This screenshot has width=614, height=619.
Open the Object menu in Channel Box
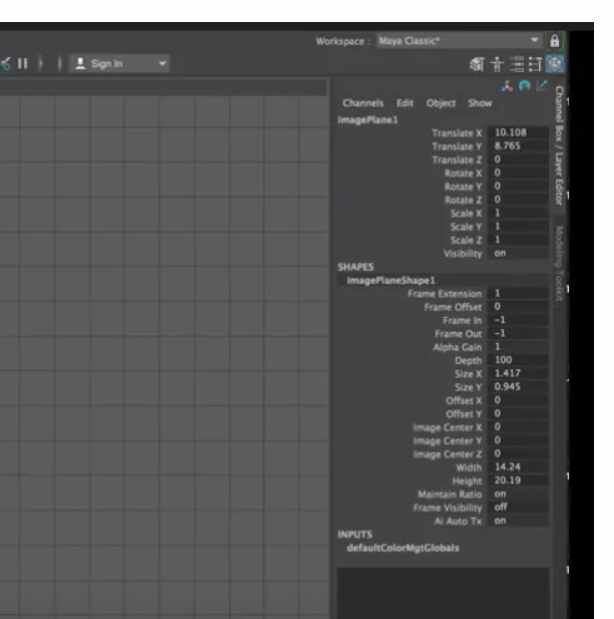click(441, 103)
